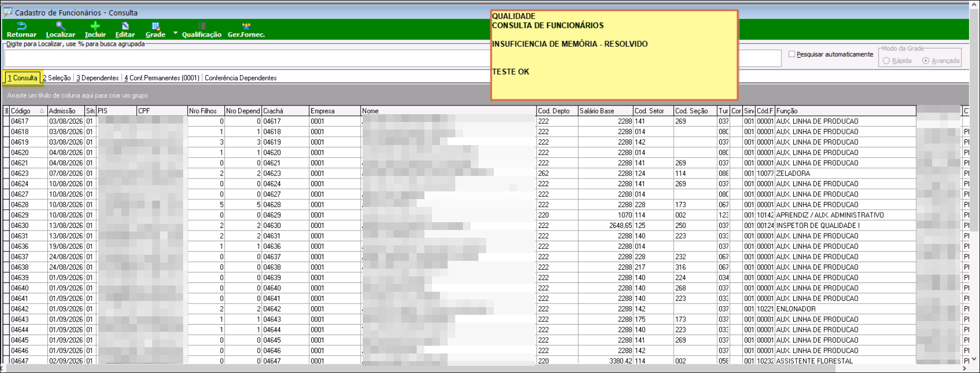This screenshot has height=373, width=980.
Task: Switch to 2 Seleção tab
Action: (x=57, y=78)
